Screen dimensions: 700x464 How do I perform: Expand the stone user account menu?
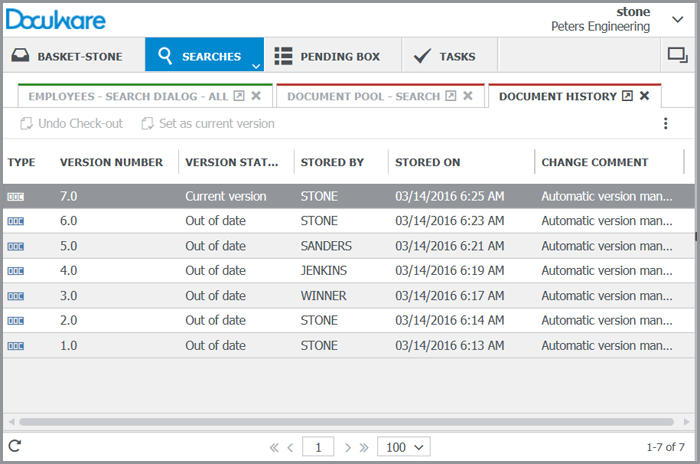(677, 18)
